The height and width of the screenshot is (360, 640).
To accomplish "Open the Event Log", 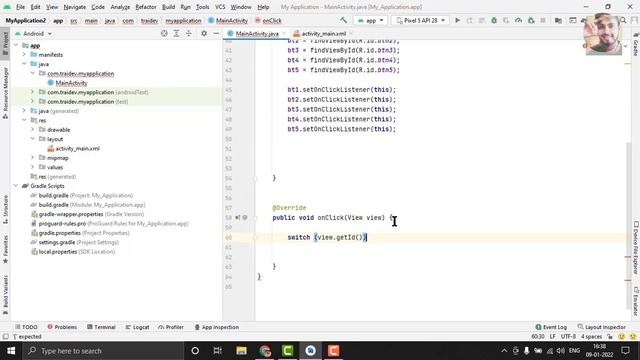I will [x=551, y=327].
